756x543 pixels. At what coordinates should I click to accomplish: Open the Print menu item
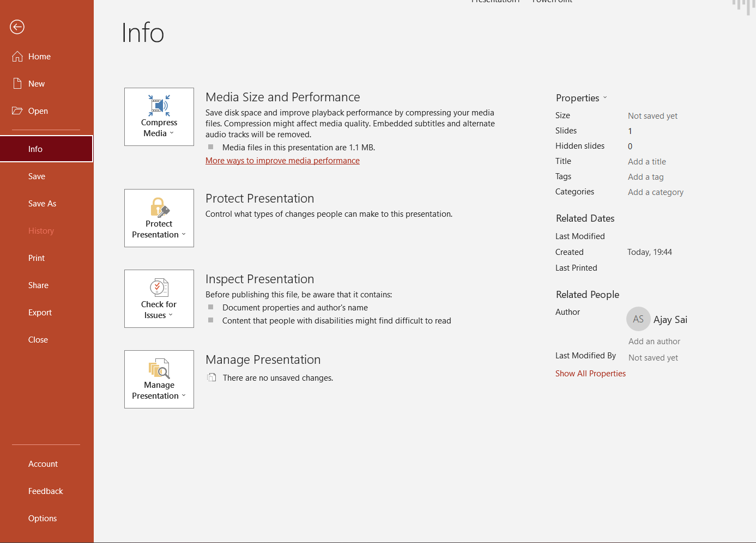[x=37, y=258]
